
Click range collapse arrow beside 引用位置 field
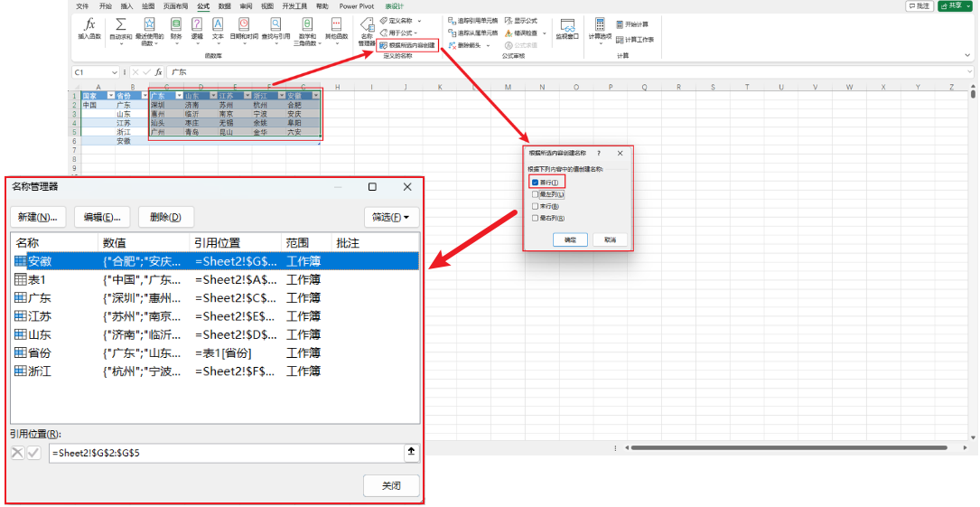pyautogui.click(x=411, y=452)
